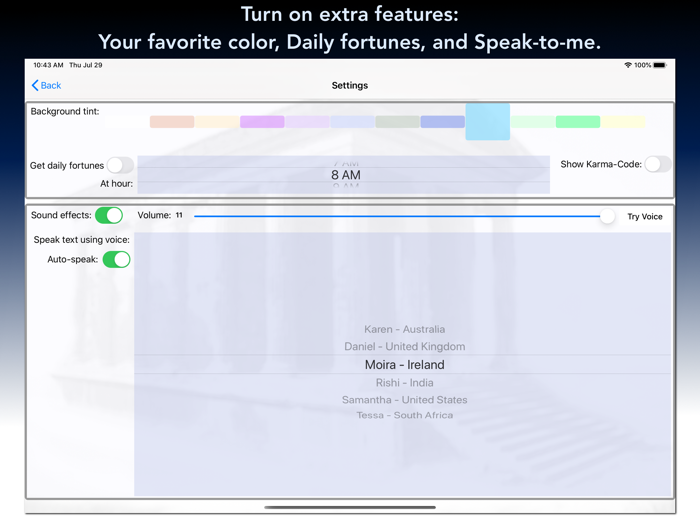Pick the 7 AM row above 8 AM
Image resolution: width=700 pixels, height=525 pixels.
coord(346,164)
